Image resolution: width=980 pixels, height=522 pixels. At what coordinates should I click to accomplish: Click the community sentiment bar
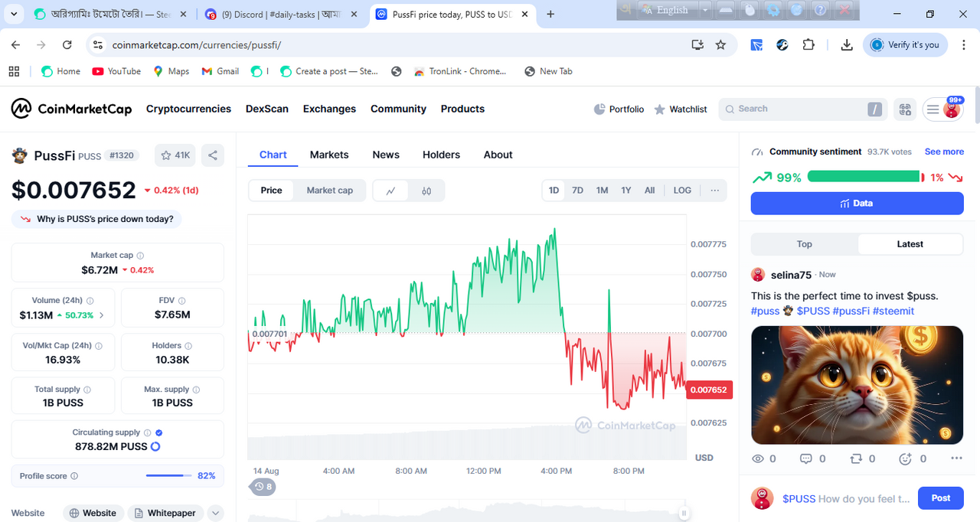point(866,177)
